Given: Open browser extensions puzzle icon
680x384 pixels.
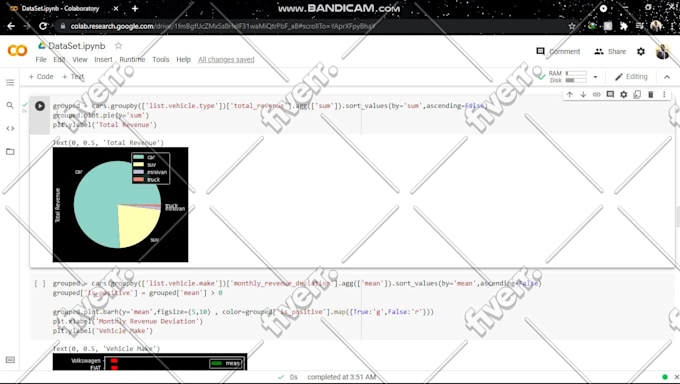Looking at the screenshot, I should [x=624, y=26].
